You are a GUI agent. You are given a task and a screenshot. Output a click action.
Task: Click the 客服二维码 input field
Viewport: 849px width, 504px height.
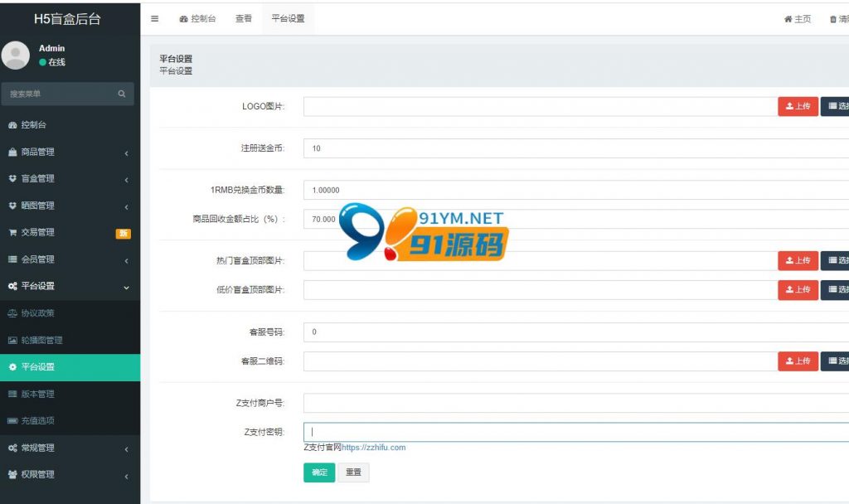[541, 361]
